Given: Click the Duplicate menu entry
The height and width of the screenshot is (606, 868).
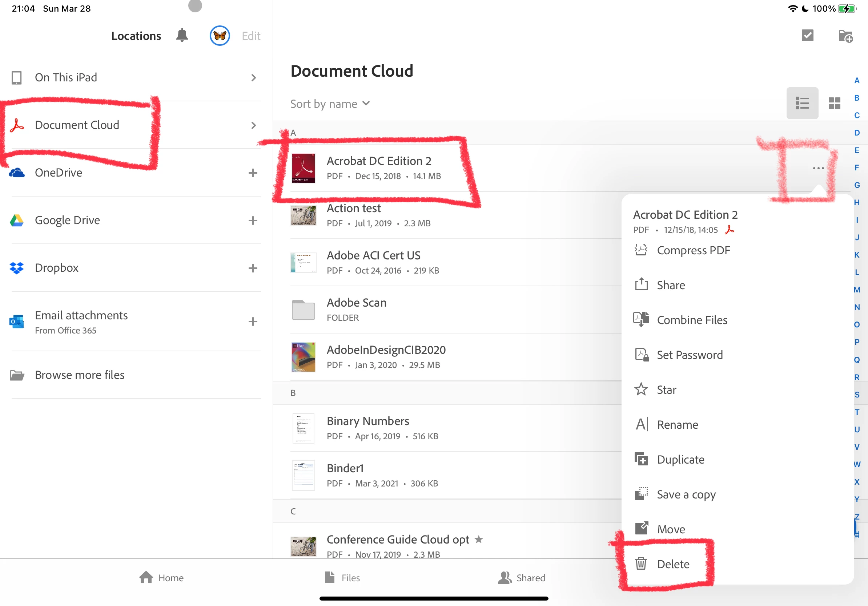Looking at the screenshot, I should tap(680, 460).
